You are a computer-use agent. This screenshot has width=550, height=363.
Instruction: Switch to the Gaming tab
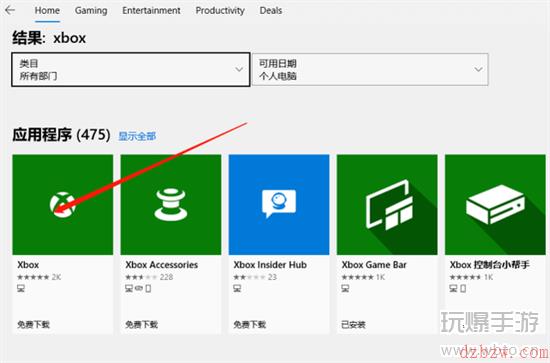[91, 11]
